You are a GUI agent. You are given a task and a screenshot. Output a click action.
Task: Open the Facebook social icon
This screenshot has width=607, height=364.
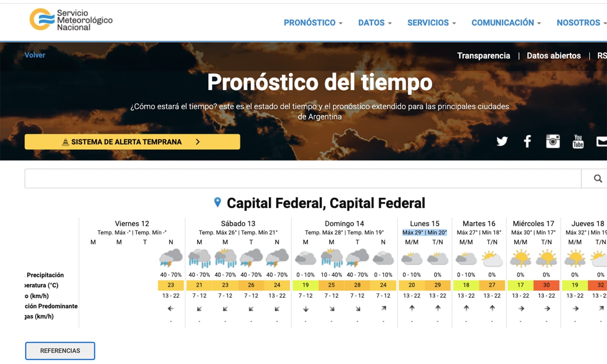527,141
